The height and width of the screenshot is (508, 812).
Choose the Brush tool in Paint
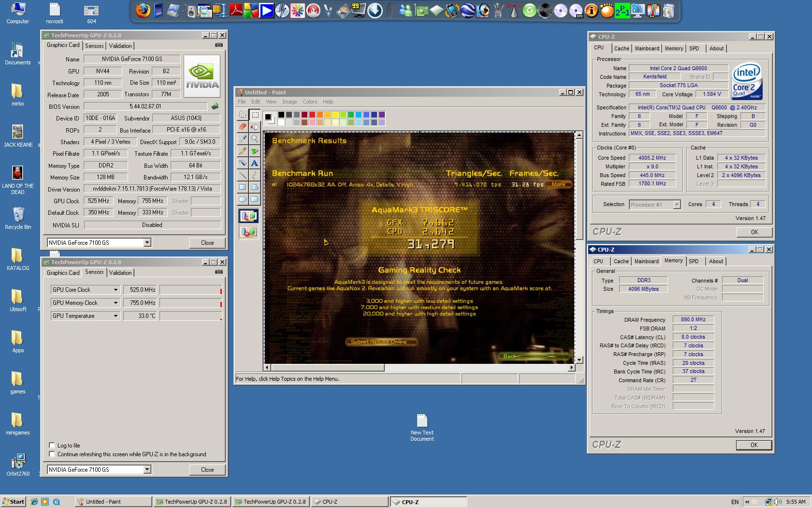[255, 151]
